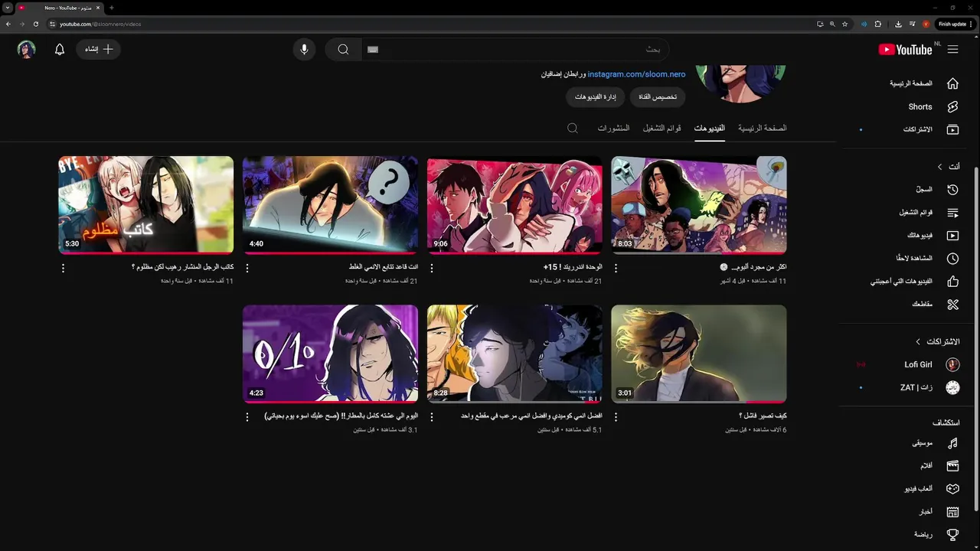
Task: Switch to Playlists (قوائم التشغيل) tab
Action: [x=661, y=128]
